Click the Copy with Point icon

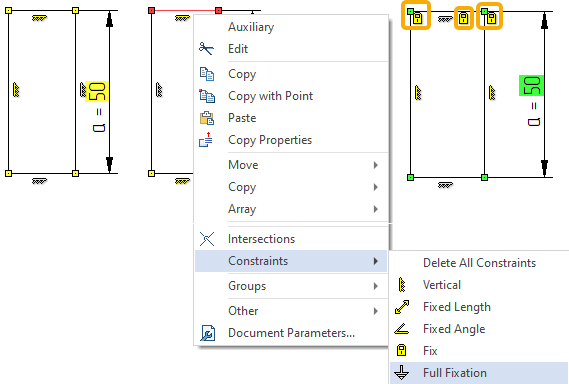tap(207, 96)
